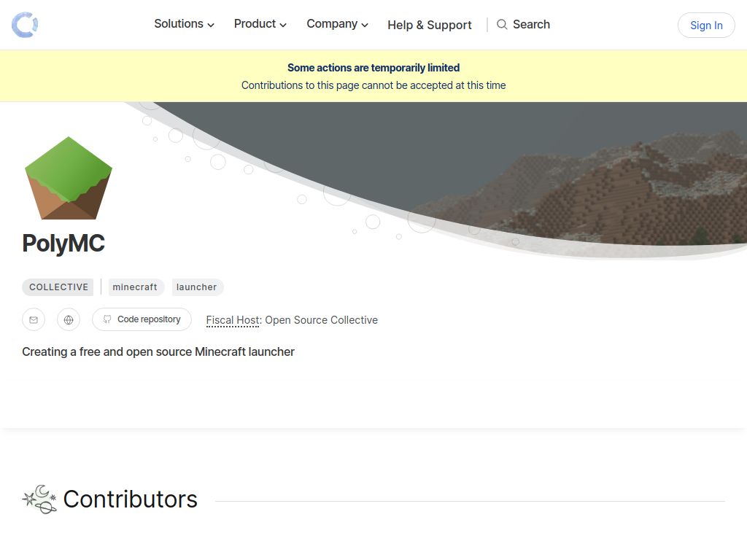Click the magnifying glass search icon
This screenshot has width=747, height=560.
click(x=502, y=24)
